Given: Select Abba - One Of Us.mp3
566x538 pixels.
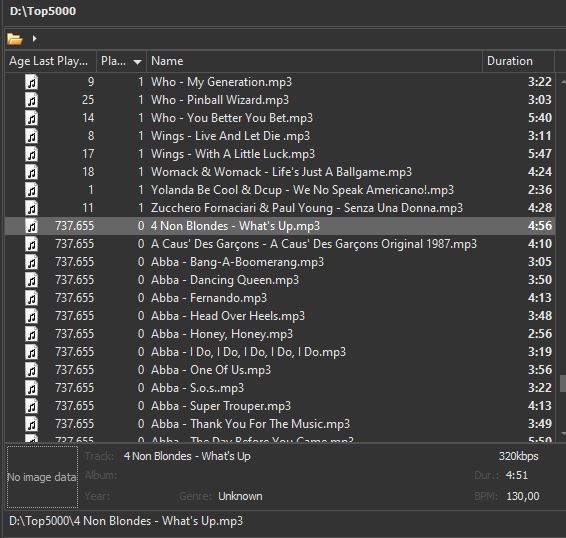Looking at the screenshot, I should [x=211, y=370].
